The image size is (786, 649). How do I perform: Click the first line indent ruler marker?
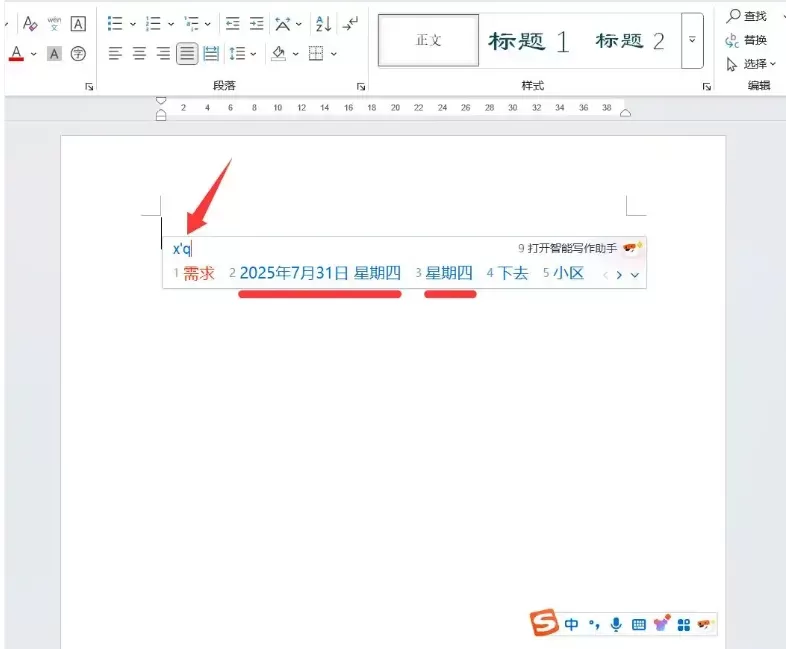(x=161, y=101)
